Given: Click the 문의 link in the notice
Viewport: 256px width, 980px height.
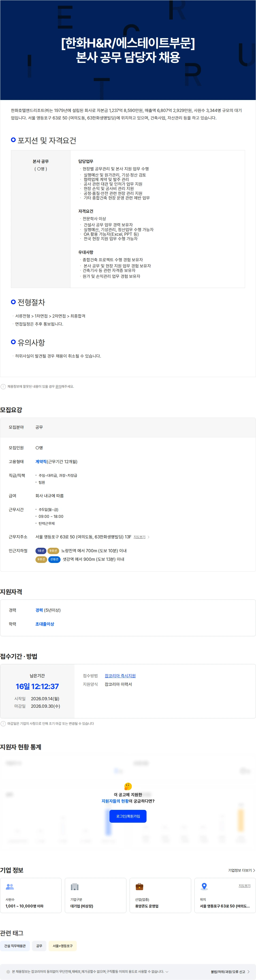Looking at the screenshot, I should [x=58, y=386].
